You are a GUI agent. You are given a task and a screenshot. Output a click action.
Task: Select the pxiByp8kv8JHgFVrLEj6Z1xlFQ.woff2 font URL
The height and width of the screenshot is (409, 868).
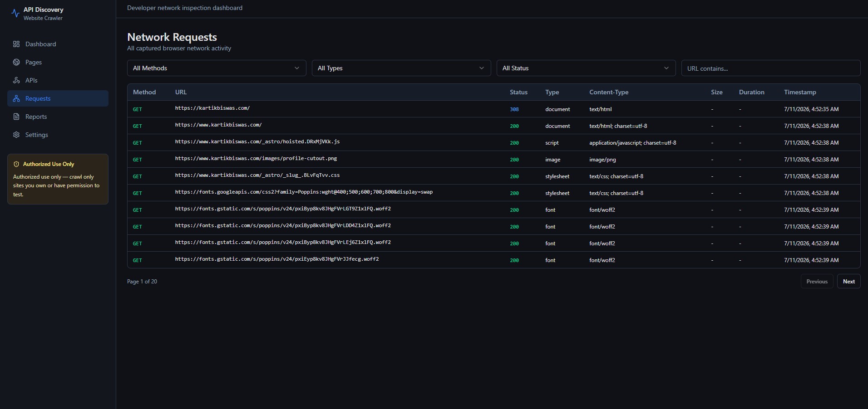coord(283,242)
